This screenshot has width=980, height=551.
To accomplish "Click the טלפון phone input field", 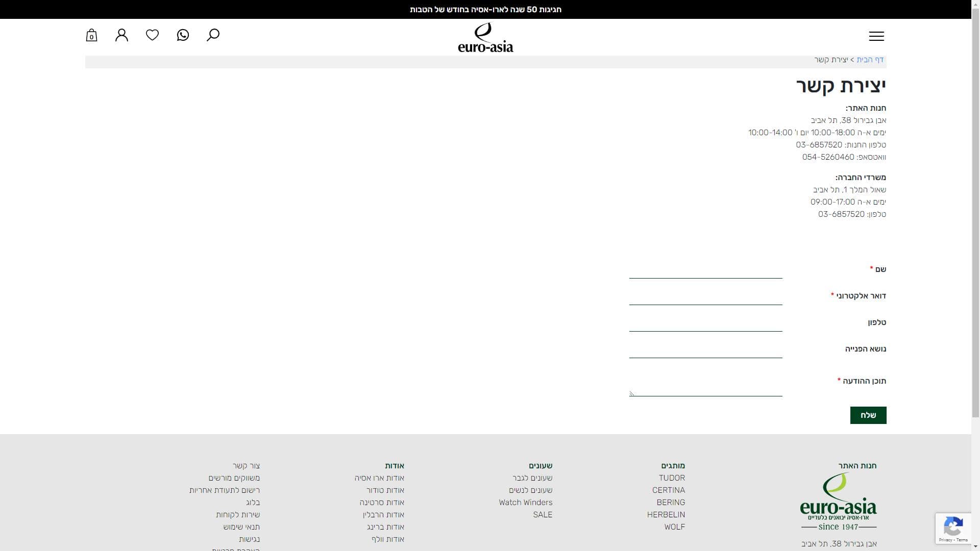I will [705, 323].
